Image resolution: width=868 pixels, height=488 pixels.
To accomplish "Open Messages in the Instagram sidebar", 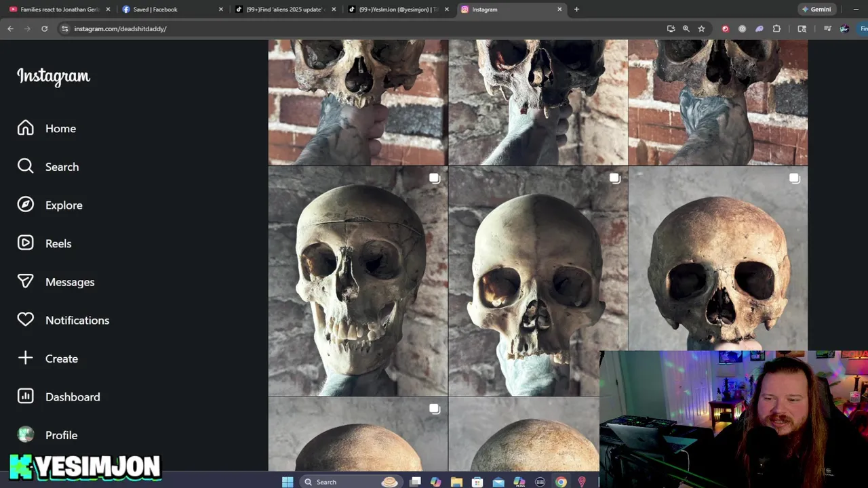I will [56, 282].
